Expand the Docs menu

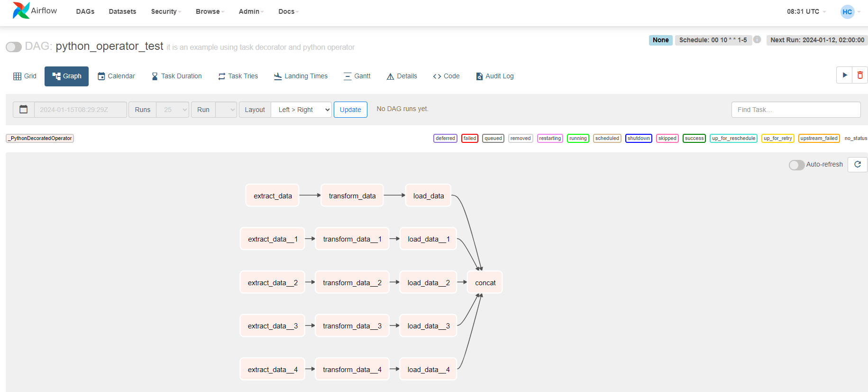coord(288,11)
